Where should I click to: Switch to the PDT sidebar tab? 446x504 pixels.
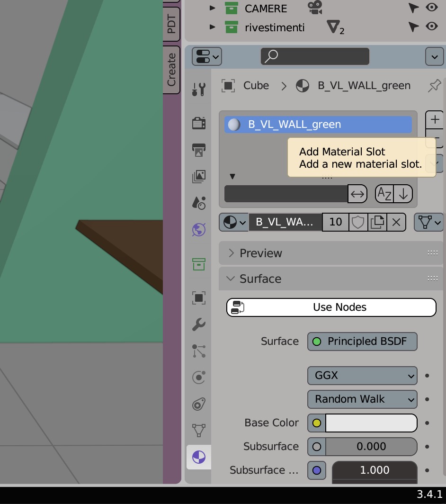pos(171,25)
